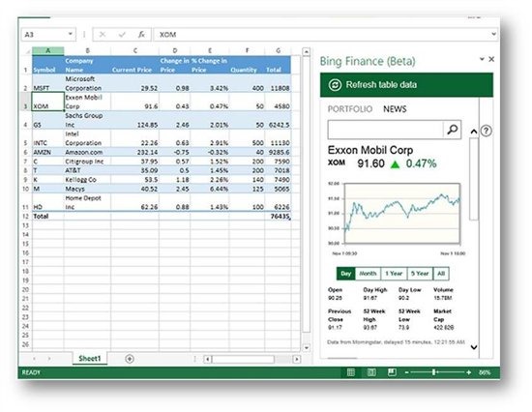Click the Quantity header cell

pyautogui.click(x=247, y=65)
